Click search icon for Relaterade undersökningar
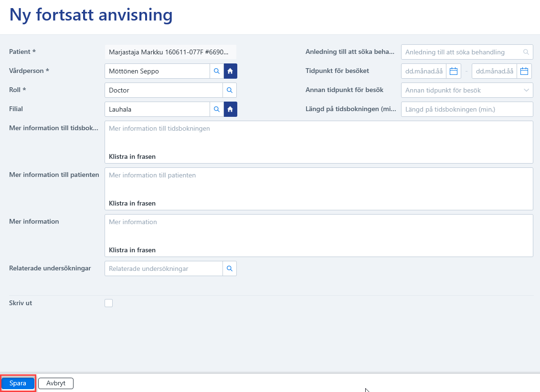540x392 pixels. tap(230, 268)
